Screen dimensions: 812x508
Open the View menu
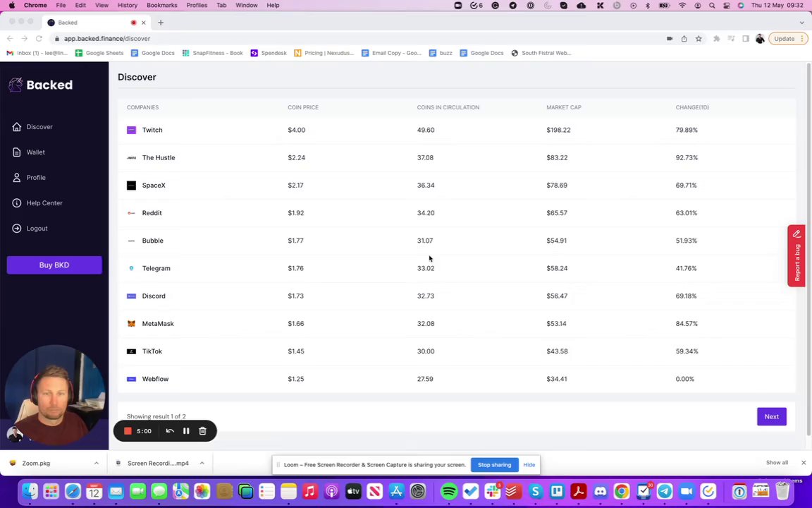click(101, 5)
